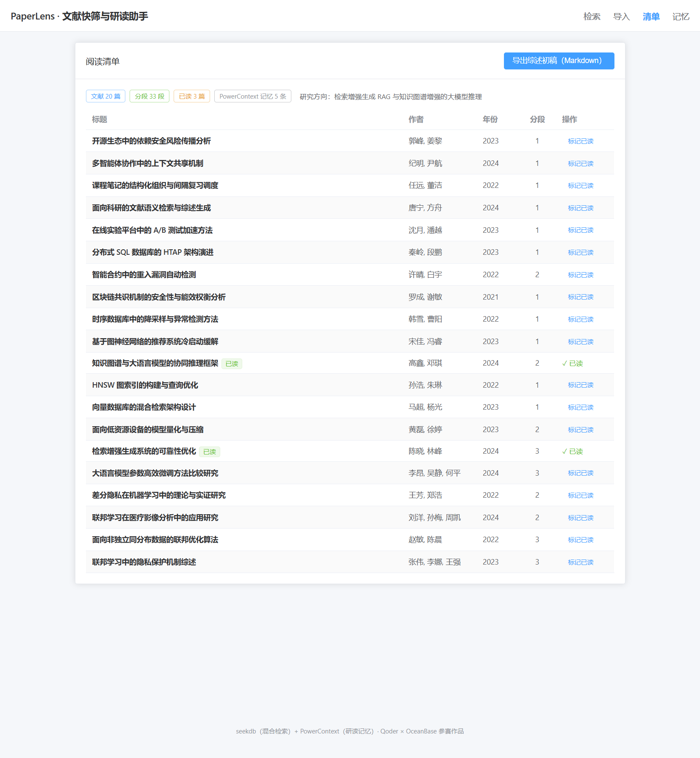The image size is (700, 758).
Task: Click the 分段 column header
Action: [x=537, y=119]
